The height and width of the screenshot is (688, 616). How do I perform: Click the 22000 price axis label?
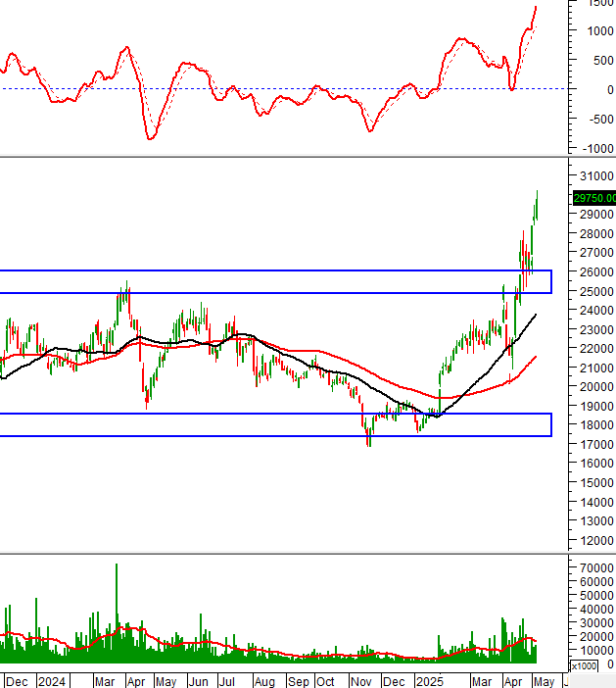596,349
